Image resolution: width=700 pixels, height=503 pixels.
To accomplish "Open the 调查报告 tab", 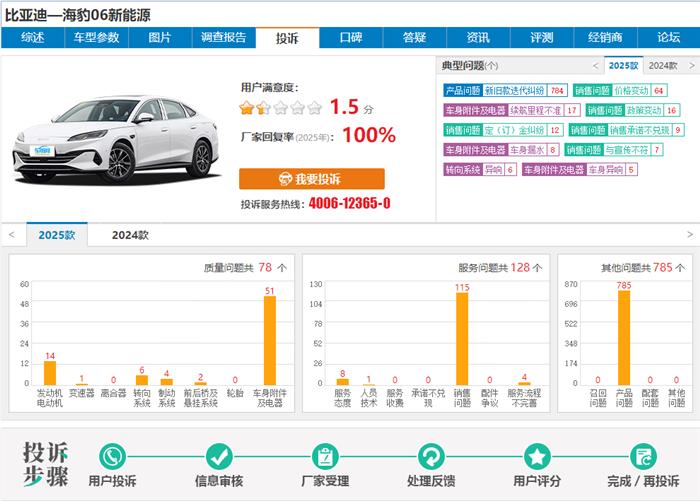I will [x=224, y=37].
